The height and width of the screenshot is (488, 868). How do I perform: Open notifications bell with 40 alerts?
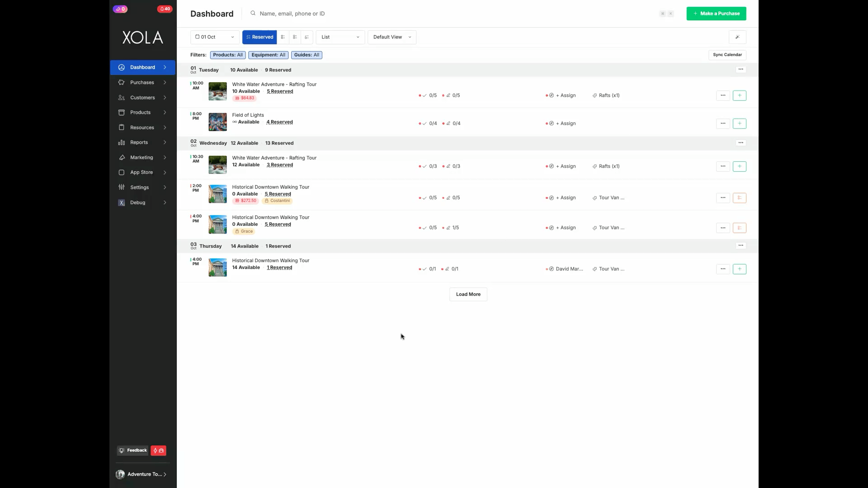pyautogui.click(x=165, y=9)
